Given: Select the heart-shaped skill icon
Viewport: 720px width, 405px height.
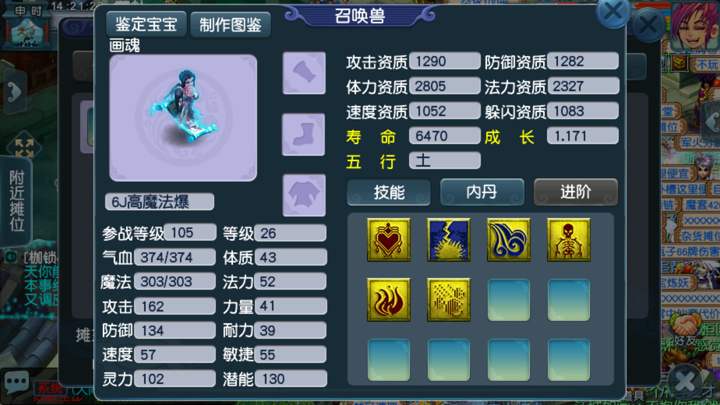Looking at the screenshot, I should pos(388,240).
